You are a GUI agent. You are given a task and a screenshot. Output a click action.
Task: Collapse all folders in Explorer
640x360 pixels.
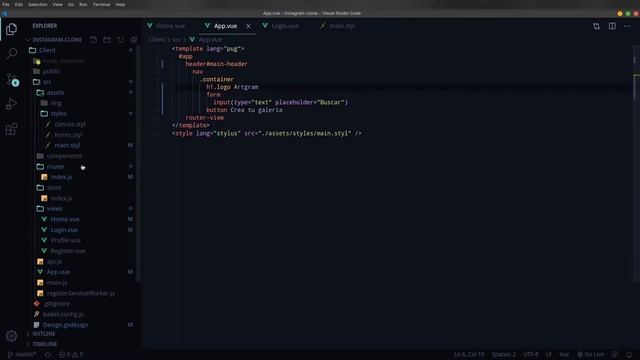point(134,40)
